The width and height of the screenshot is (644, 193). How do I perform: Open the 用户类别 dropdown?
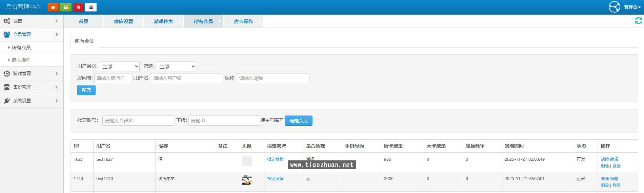point(119,66)
